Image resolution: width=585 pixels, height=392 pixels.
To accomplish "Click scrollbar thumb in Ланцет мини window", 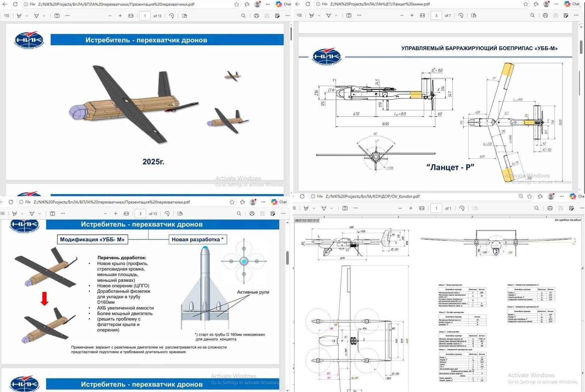I will [x=581, y=47].
